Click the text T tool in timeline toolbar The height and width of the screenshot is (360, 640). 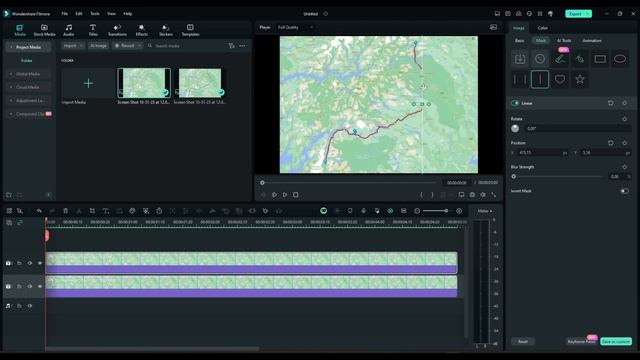point(106,211)
